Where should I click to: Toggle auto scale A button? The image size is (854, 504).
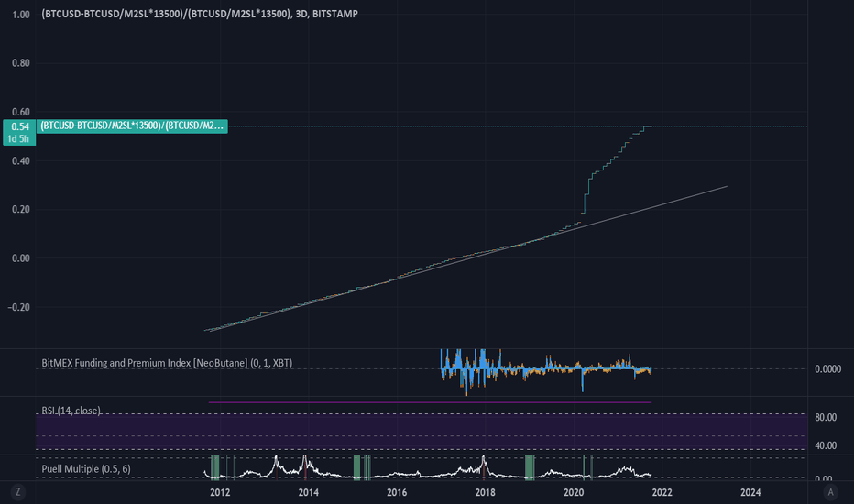[x=830, y=492]
